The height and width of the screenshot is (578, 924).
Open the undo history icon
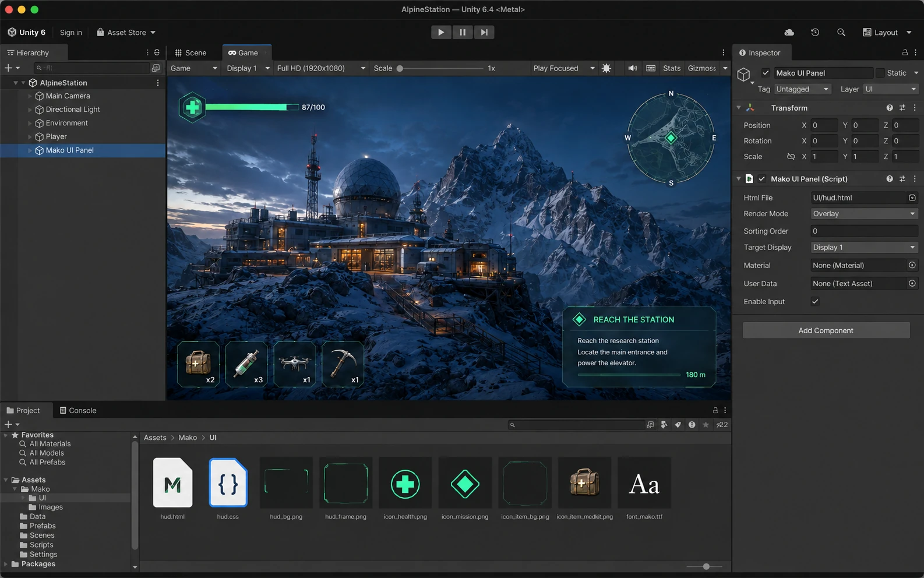pos(815,32)
